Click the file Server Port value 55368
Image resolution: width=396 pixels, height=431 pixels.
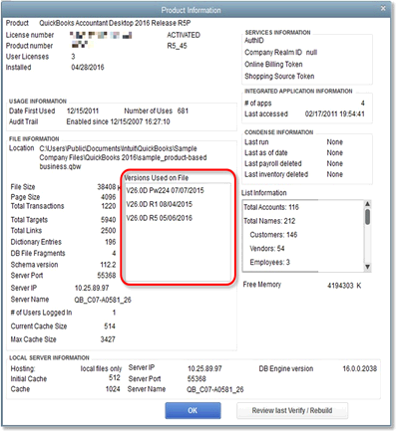tap(107, 275)
